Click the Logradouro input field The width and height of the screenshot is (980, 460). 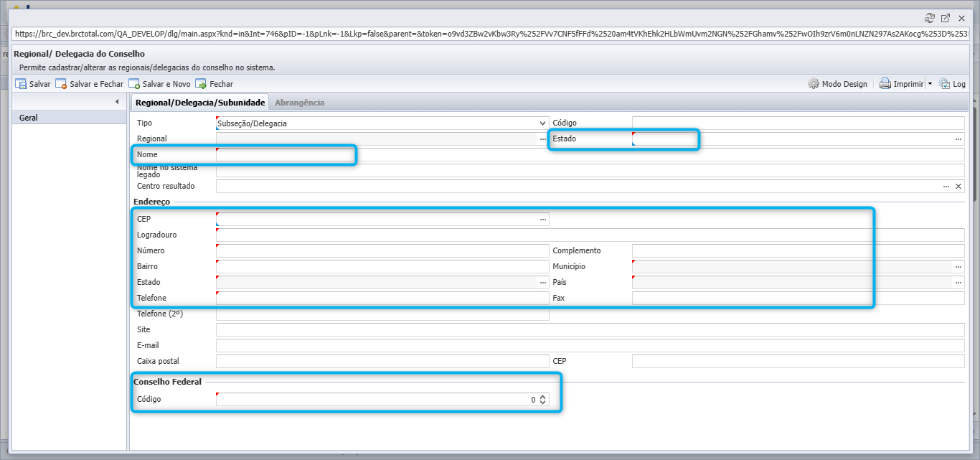pyautogui.click(x=590, y=235)
